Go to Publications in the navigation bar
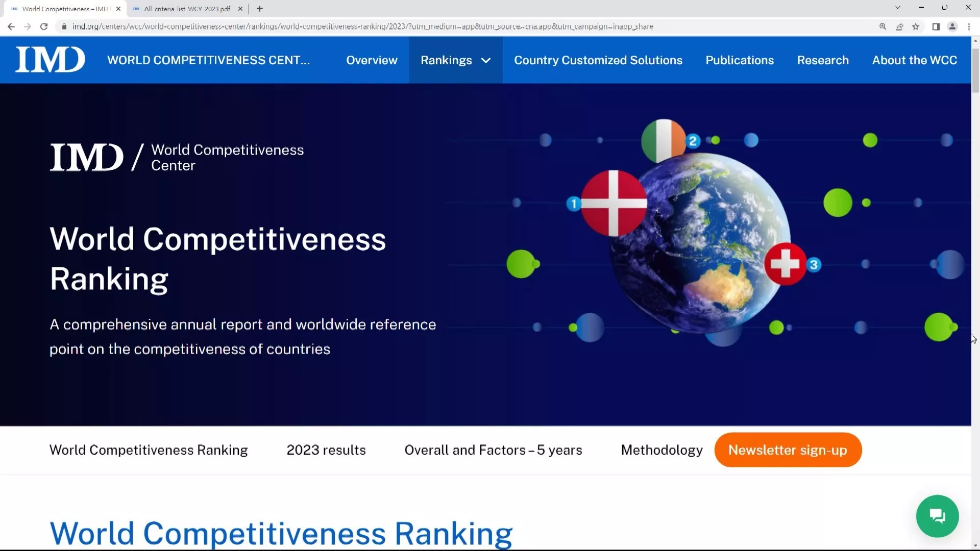Image resolution: width=980 pixels, height=551 pixels. (x=740, y=60)
